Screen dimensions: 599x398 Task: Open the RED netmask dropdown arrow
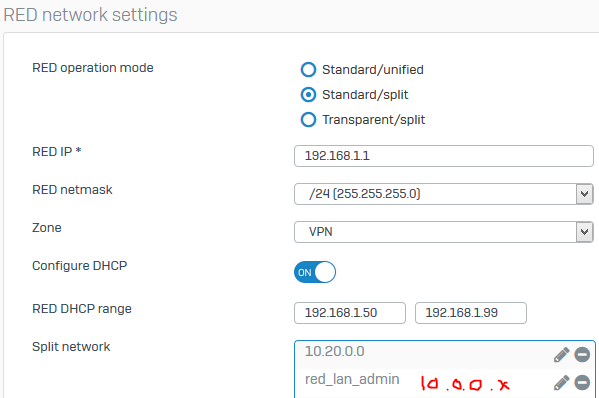pyautogui.click(x=584, y=194)
